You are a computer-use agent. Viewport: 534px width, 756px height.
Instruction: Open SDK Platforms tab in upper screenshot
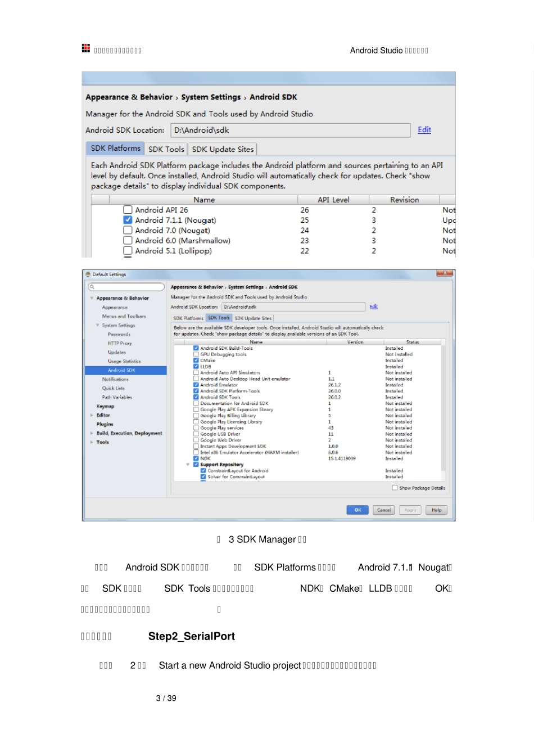tap(115, 148)
